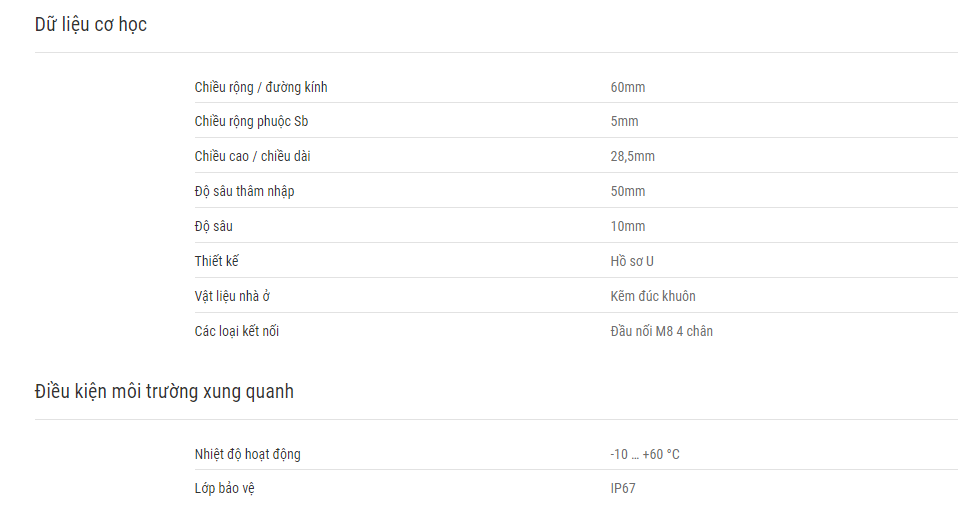Image resolution: width=958 pixels, height=525 pixels.
Task: Click the 50mm penetration depth value
Action: pyautogui.click(x=627, y=191)
